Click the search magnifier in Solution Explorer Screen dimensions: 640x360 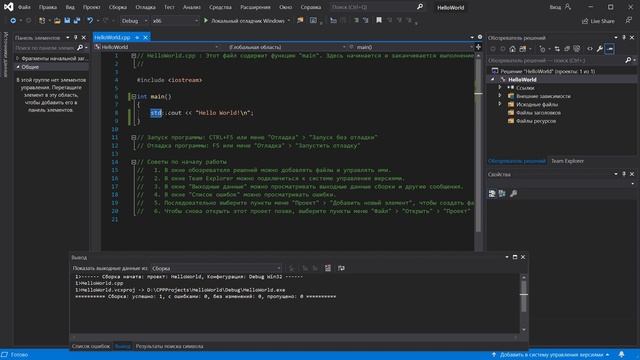(x=628, y=60)
